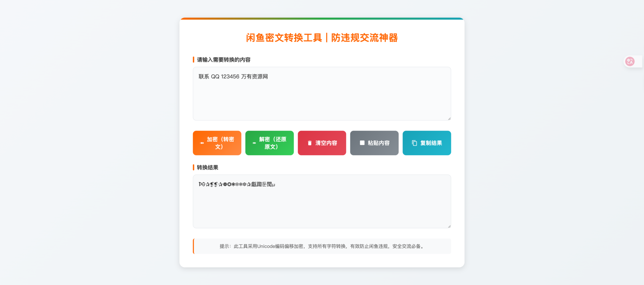Click the 闲鱼密文转换工具 page title
The width and height of the screenshot is (644, 285).
pyautogui.click(x=322, y=38)
